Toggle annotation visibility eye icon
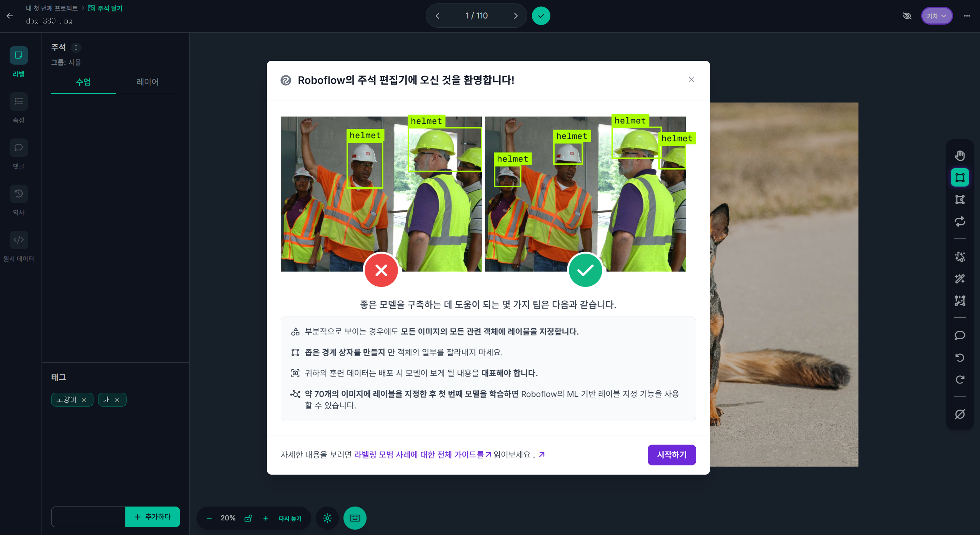Screen dimensions: 980x535 pos(907,16)
